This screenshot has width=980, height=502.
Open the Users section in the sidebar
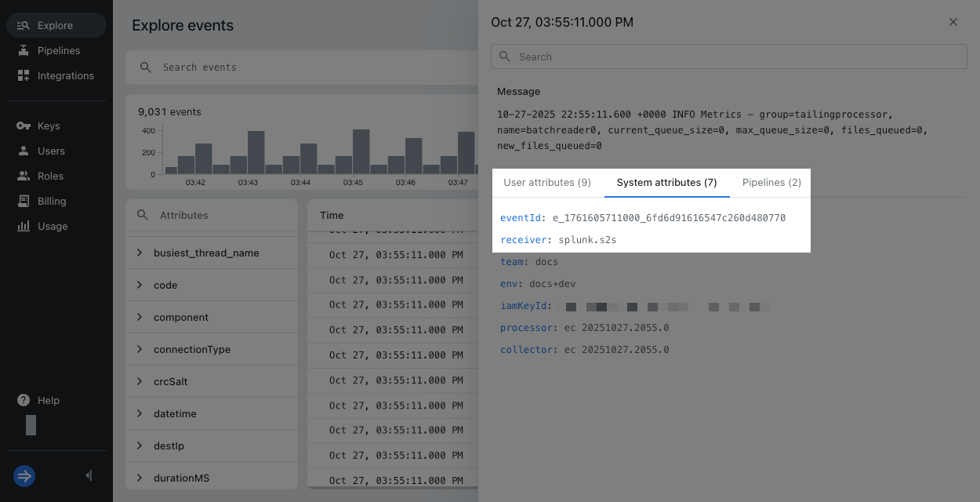49,151
